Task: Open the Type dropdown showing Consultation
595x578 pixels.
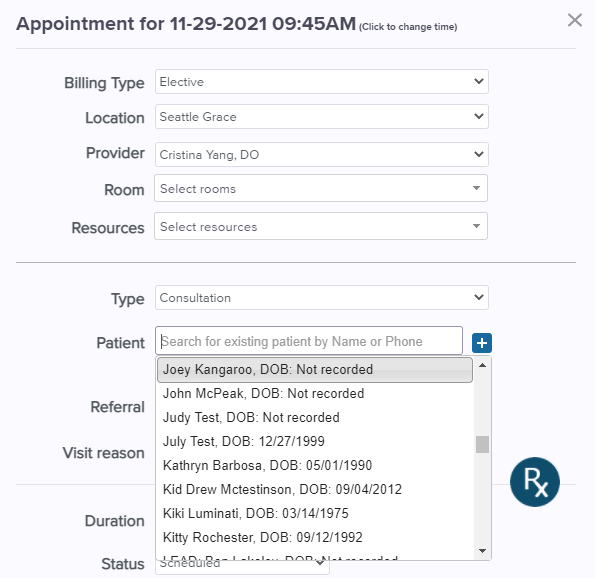Action: (x=321, y=298)
